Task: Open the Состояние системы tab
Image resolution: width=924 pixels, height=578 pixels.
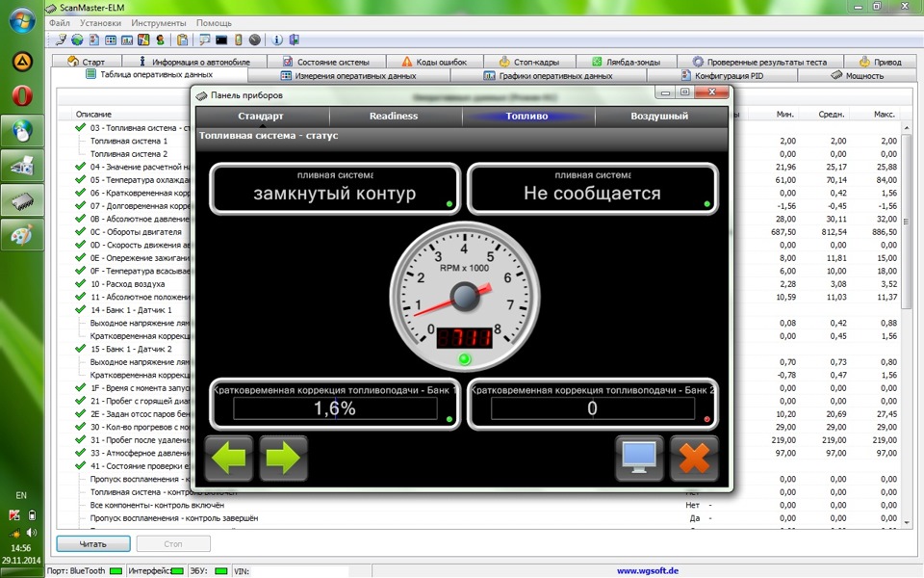Action: point(326,62)
